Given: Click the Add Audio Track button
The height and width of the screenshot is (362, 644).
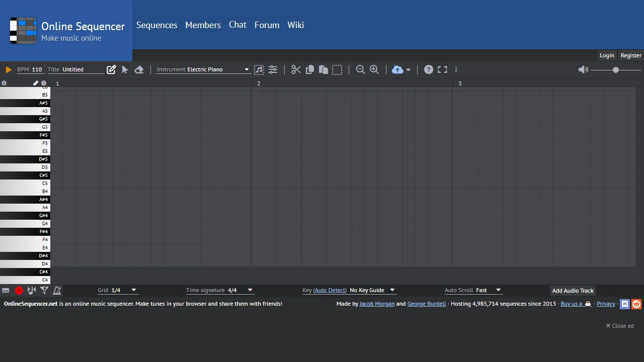Looking at the screenshot, I should tap(573, 290).
